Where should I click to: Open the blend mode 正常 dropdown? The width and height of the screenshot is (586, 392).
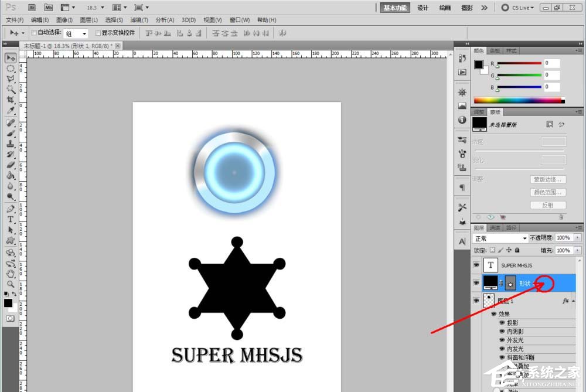pyautogui.click(x=500, y=238)
